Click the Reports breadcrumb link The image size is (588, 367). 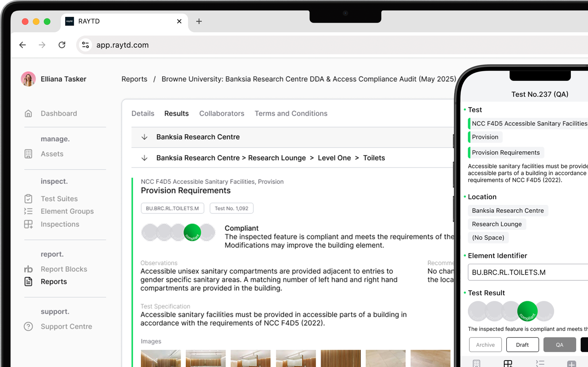click(x=134, y=79)
